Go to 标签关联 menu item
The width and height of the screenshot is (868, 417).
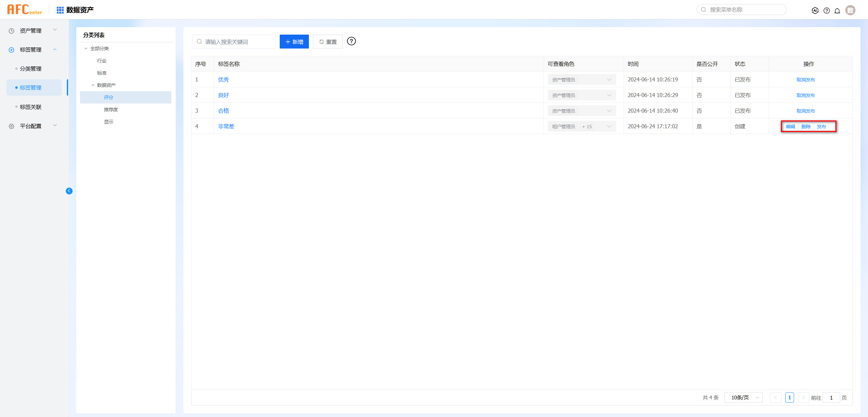pos(31,107)
